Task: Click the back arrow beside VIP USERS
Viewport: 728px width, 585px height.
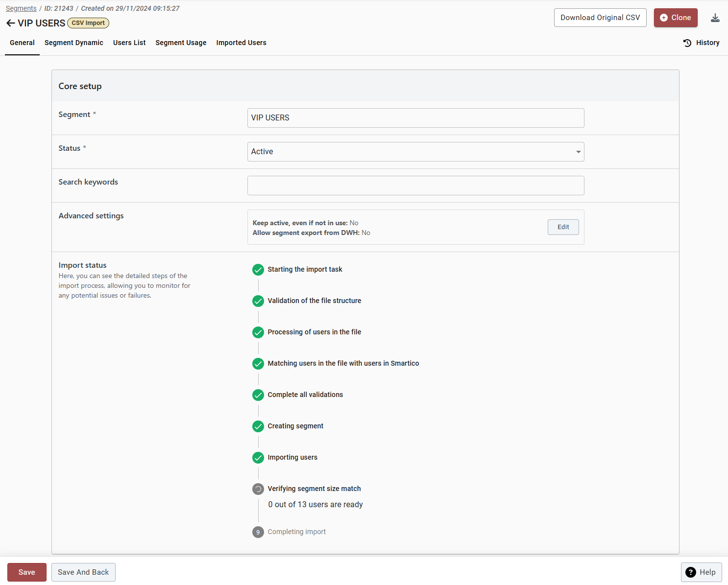Action: [10, 23]
